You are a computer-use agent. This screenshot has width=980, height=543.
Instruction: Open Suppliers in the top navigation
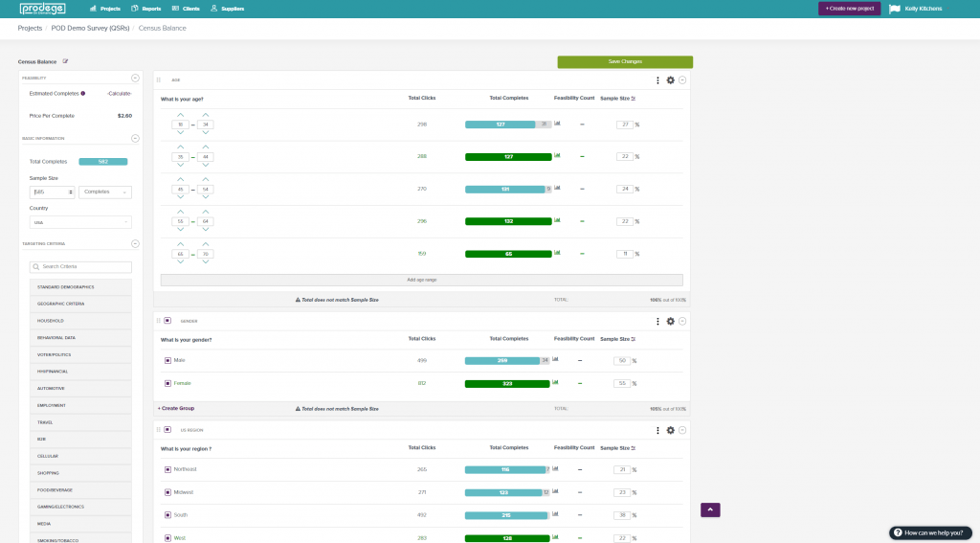[x=228, y=9]
